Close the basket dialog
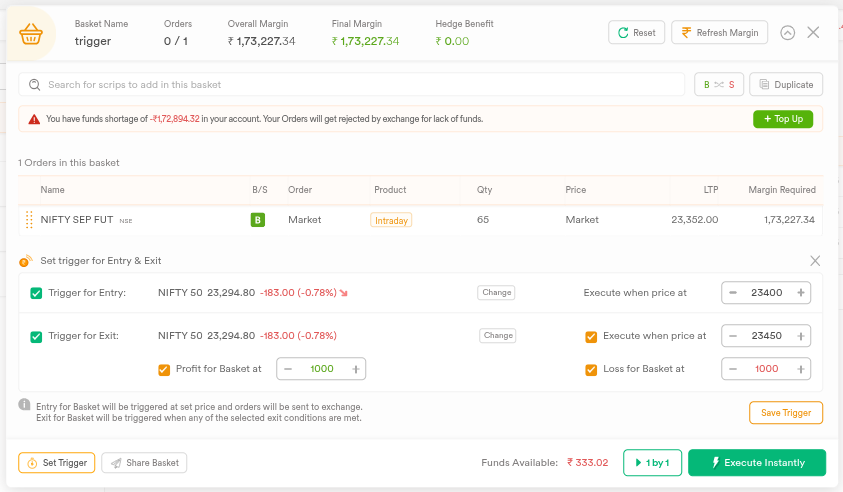 point(813,32)
